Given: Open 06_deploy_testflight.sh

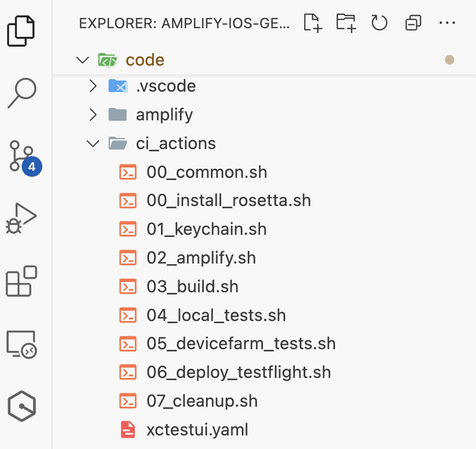Looking at the screenshot, I should point(239,372).
